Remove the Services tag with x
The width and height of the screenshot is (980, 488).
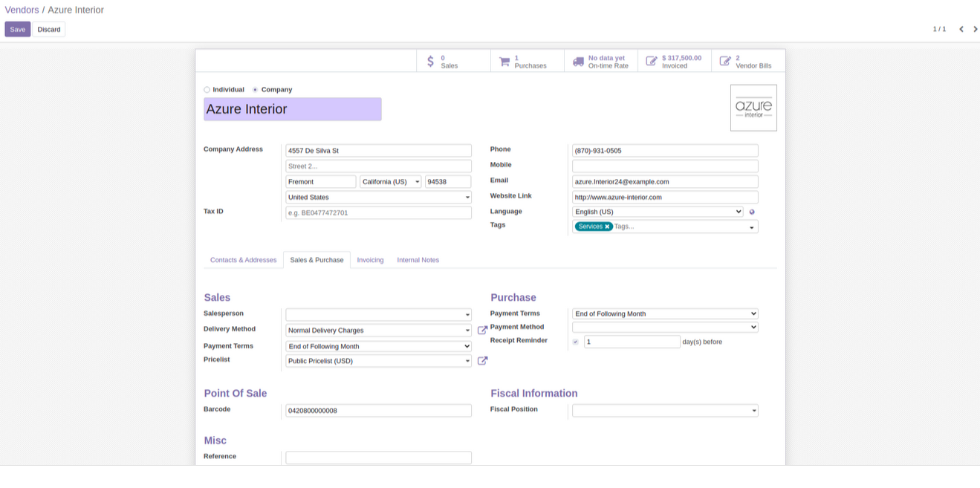coord(607,227)
